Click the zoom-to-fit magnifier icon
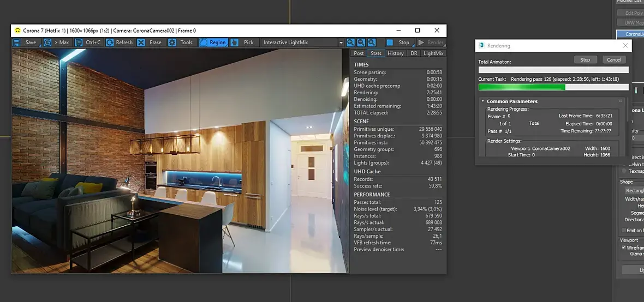 point(372,43)
